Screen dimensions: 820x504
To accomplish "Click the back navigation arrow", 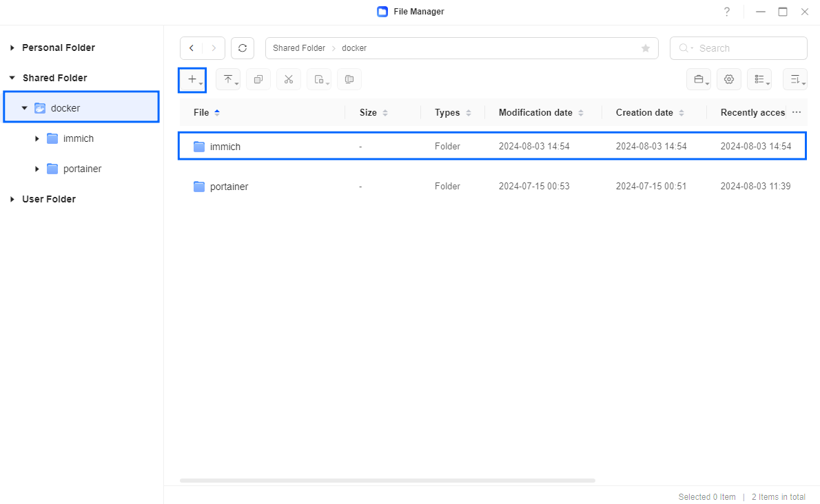I will [191, 48].
